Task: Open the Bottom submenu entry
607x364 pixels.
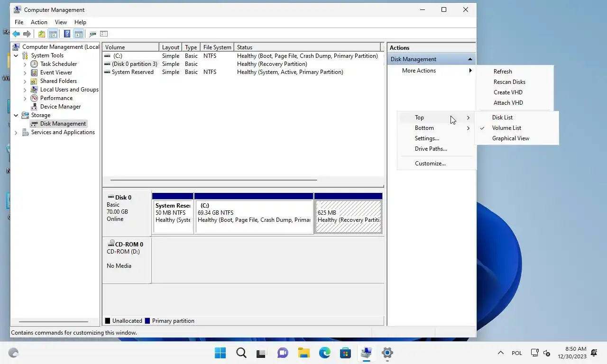Action: [x=436, y=128]
